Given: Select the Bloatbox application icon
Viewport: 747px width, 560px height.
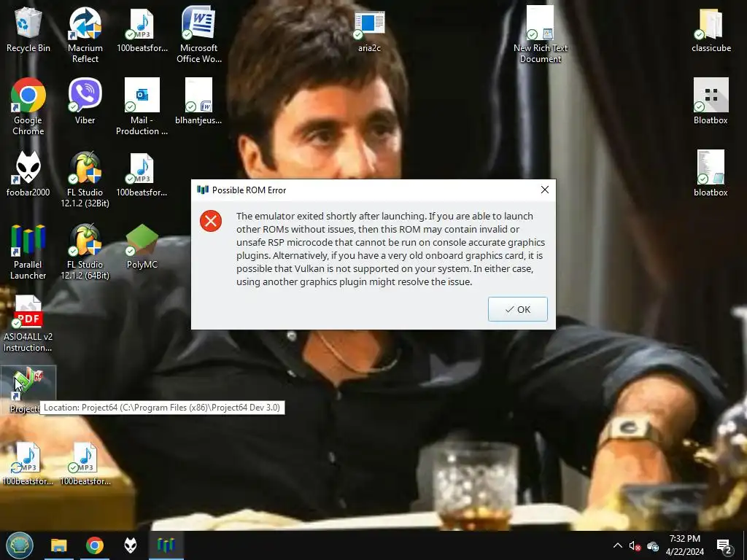Looking at the screenshot, I should 711,101.
